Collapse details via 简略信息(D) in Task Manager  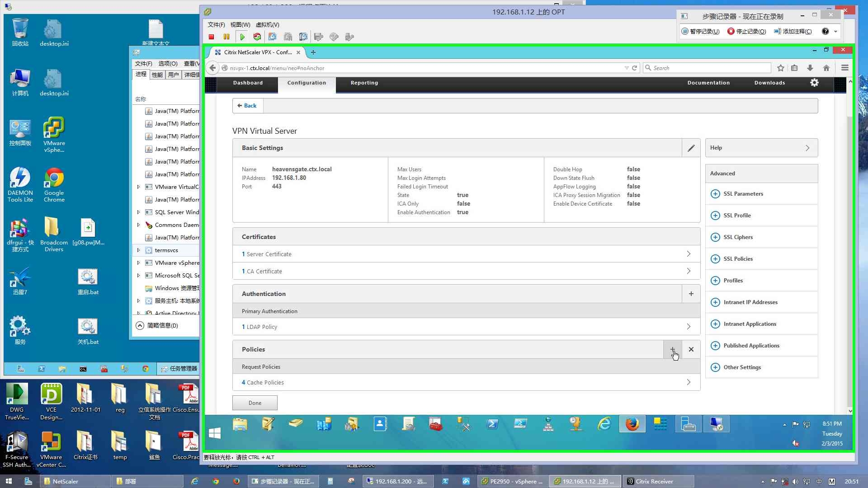[157, 325]
